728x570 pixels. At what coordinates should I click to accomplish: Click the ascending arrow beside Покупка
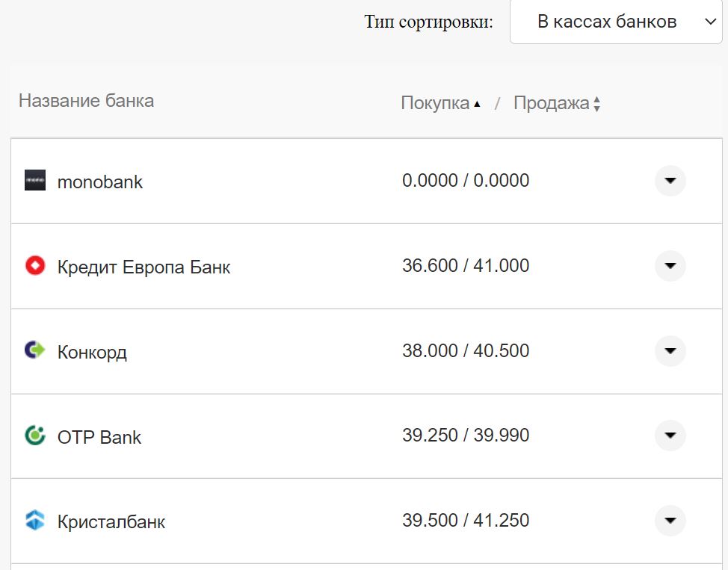(x=476, y=103)
